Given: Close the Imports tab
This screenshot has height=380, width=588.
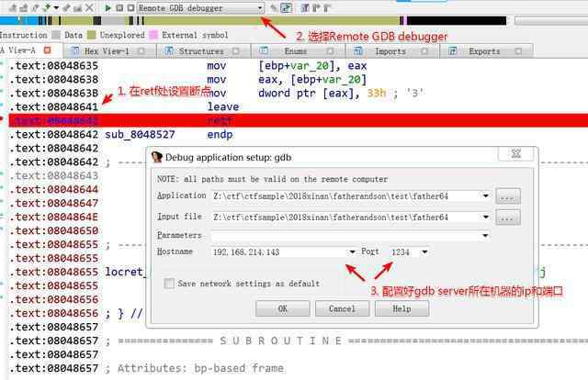Looking at the screenshot, I should [424, 51].
